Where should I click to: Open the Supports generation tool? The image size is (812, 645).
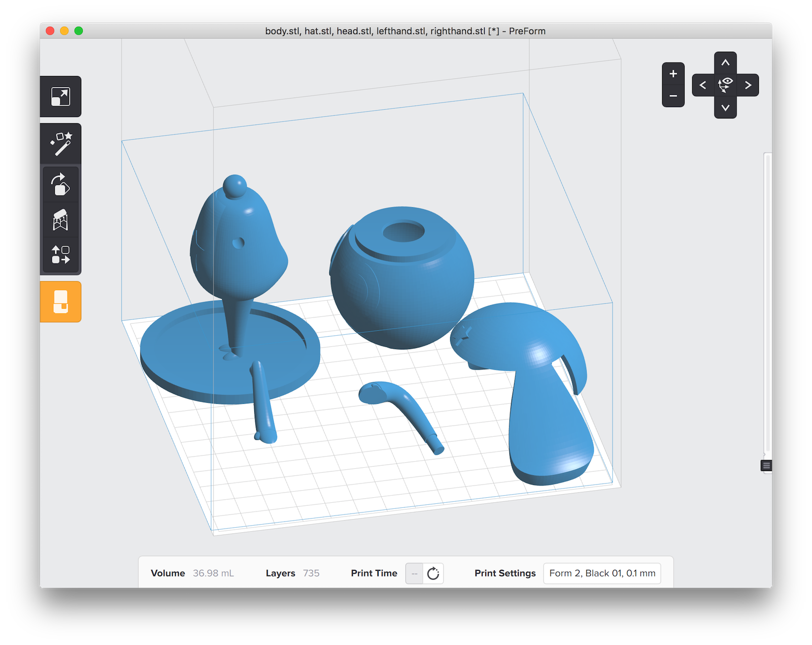[x=60, y=220]
